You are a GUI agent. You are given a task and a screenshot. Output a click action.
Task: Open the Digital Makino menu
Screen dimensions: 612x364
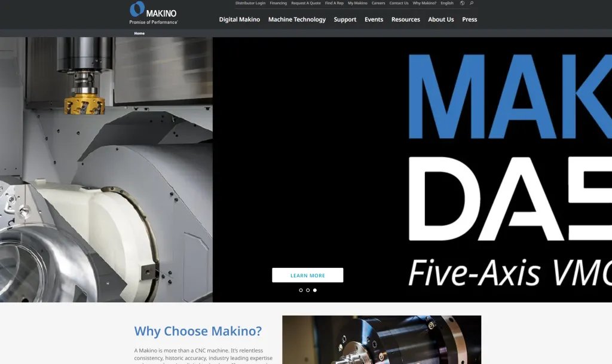[240, 20]
